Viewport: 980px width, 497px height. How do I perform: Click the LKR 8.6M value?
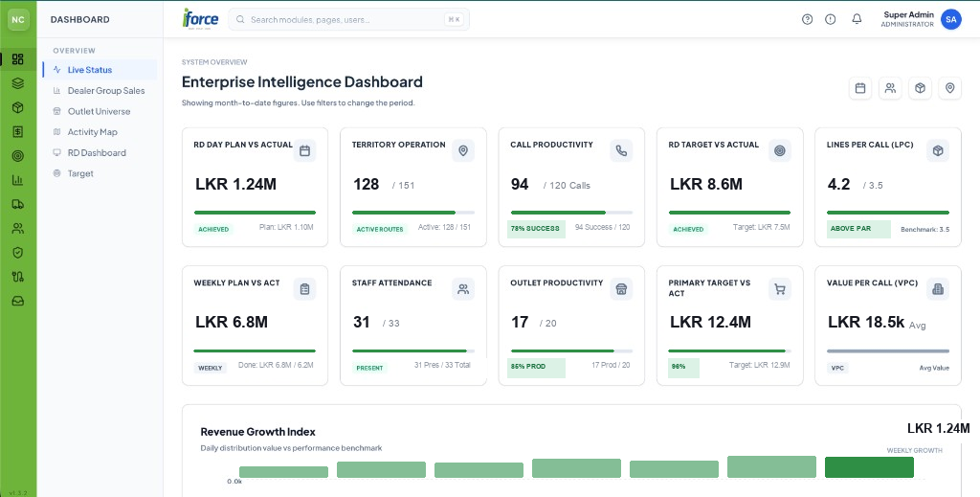coord(706,184)
